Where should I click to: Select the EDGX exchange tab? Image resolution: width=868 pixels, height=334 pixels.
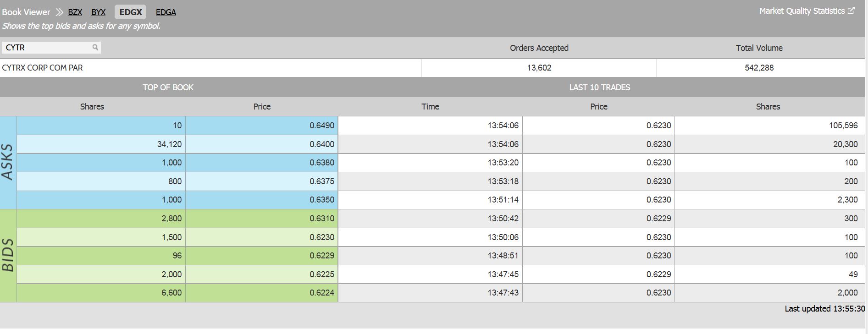click(131, 12)
